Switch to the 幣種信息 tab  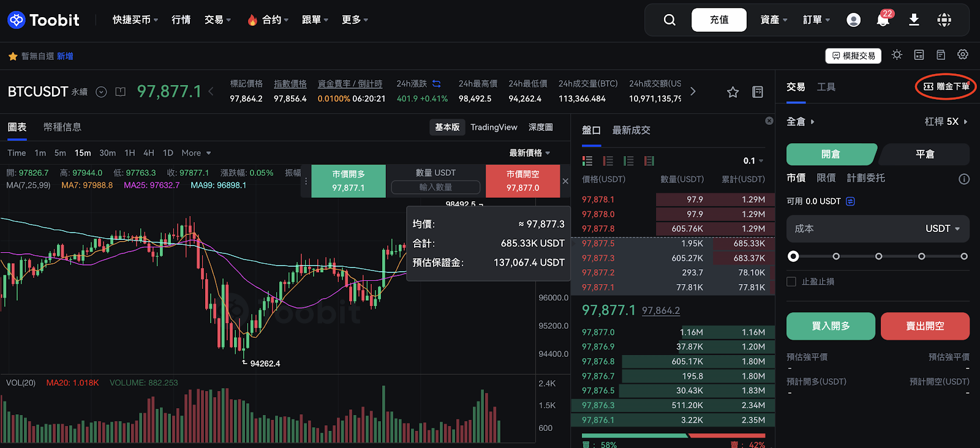[x=62, y=127]
